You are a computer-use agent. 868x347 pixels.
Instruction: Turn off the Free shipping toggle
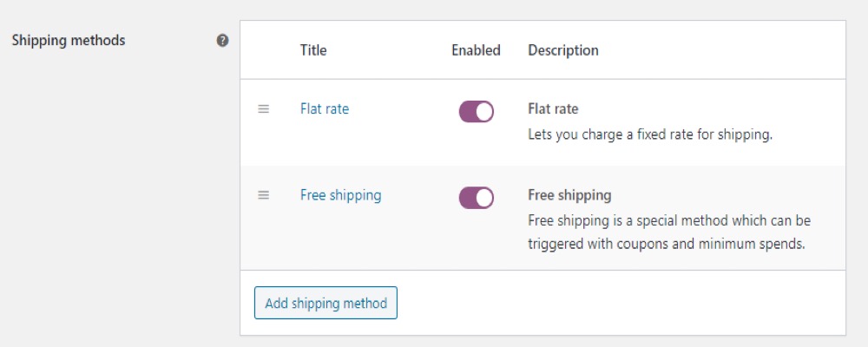click(x=476, y=198)
